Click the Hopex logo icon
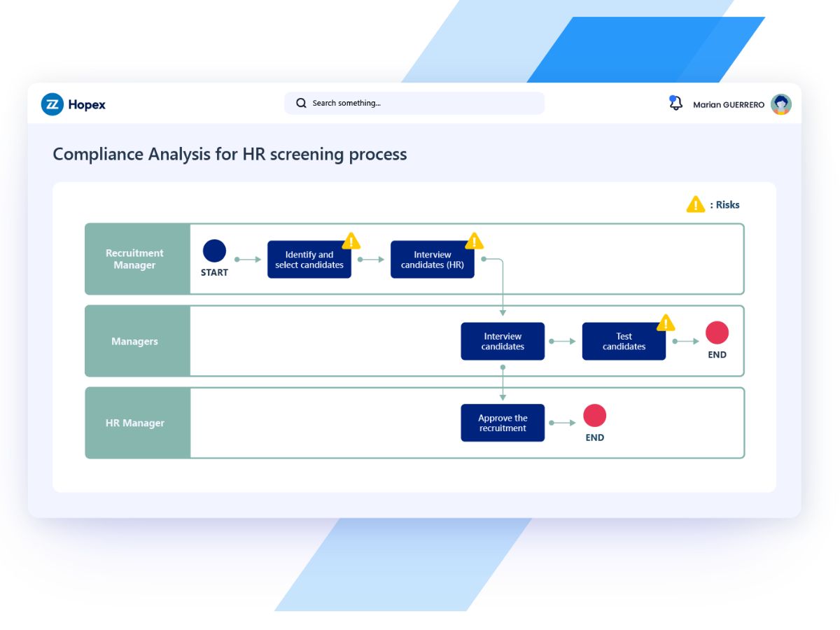Viewport: 840px width, 630px height. pos(52,104)
